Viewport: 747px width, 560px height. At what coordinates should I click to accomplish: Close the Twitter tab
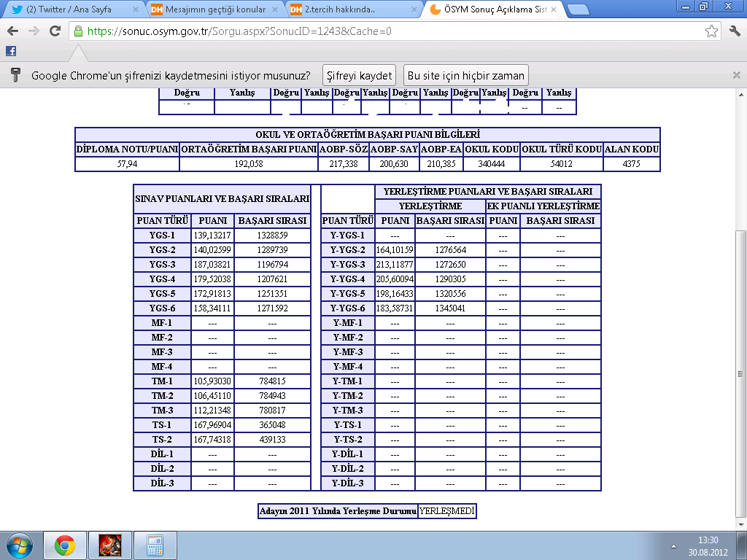coord(136,9)
